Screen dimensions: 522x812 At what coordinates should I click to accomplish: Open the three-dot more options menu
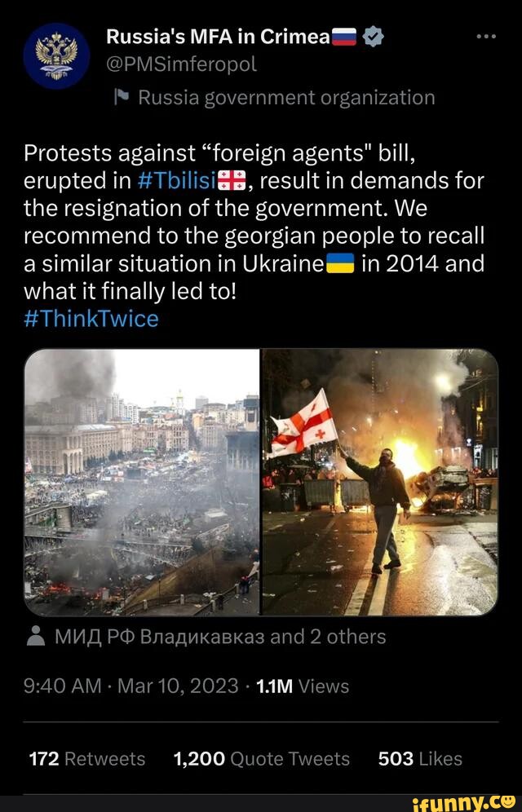pos(487,37)
